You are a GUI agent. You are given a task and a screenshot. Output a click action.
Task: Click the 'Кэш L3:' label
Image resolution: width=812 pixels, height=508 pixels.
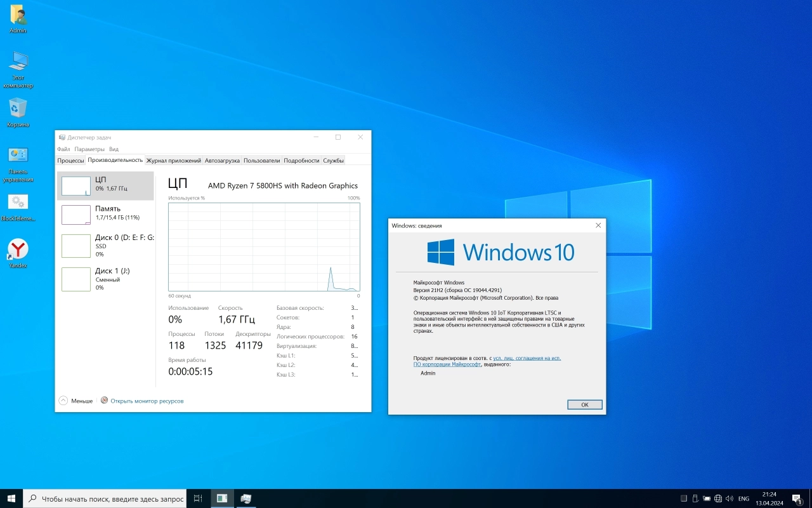[x=286, y=375]
